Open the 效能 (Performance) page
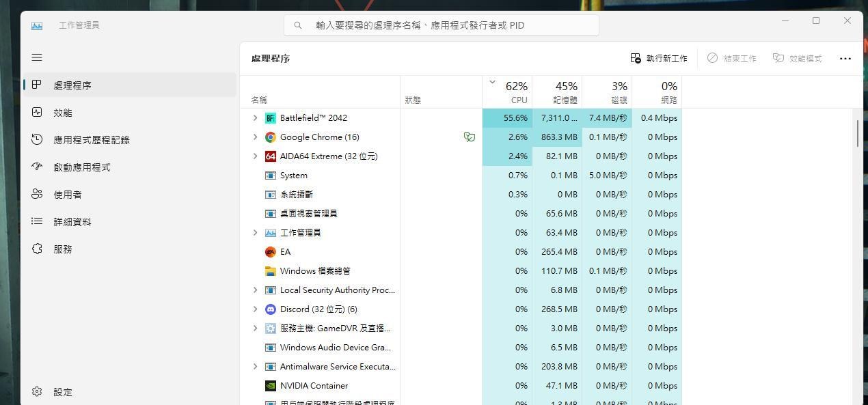Image resolution: width=868 pixels, height=405 pixels. click(x=63, y=112)
